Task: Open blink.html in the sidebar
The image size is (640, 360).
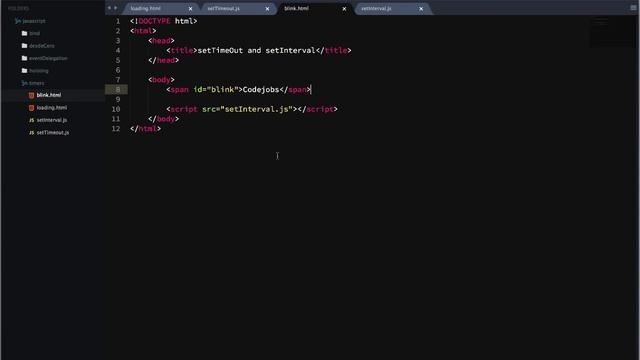Action: [49, 95]
